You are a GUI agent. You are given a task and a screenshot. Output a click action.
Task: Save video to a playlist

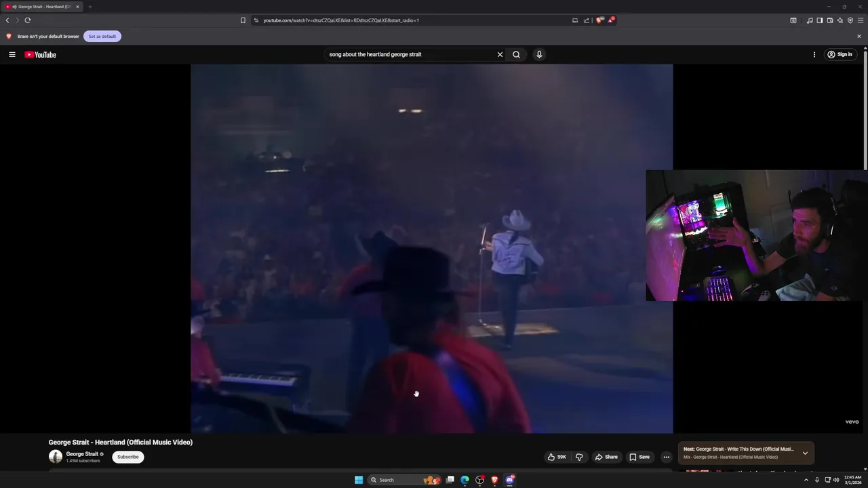(639, 457)
